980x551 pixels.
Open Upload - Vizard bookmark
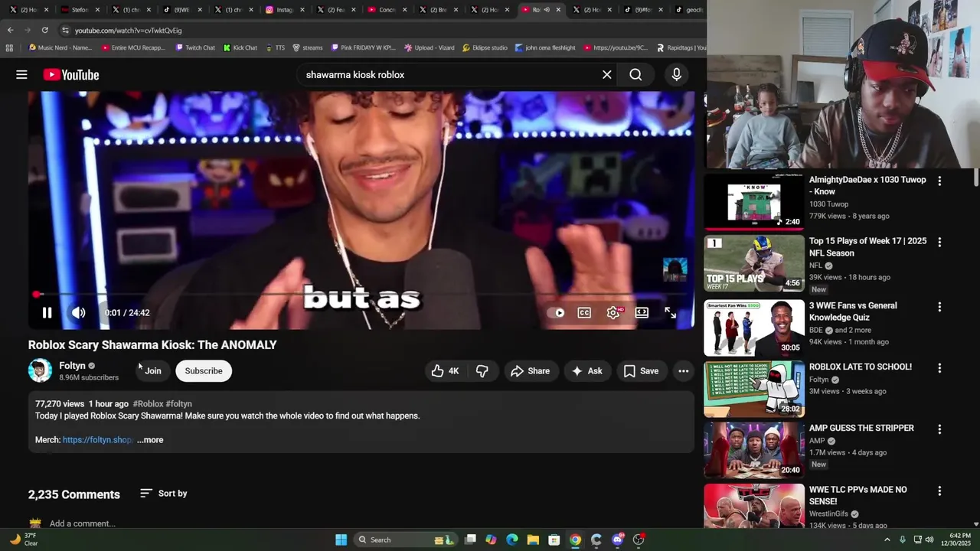(429, 47)
